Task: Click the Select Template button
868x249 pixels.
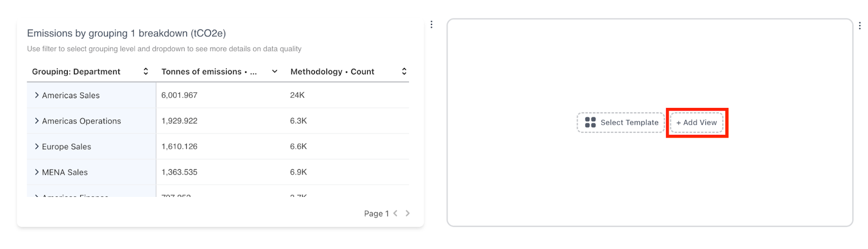Action: (x=621, y=123)
